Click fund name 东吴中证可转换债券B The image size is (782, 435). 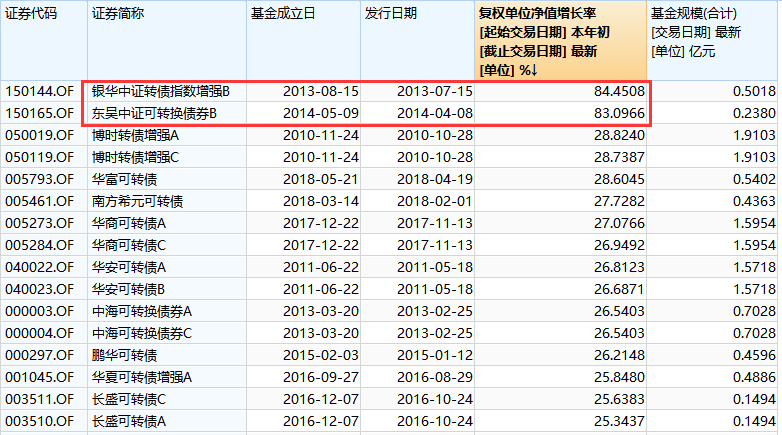click(x=154, y=113)
